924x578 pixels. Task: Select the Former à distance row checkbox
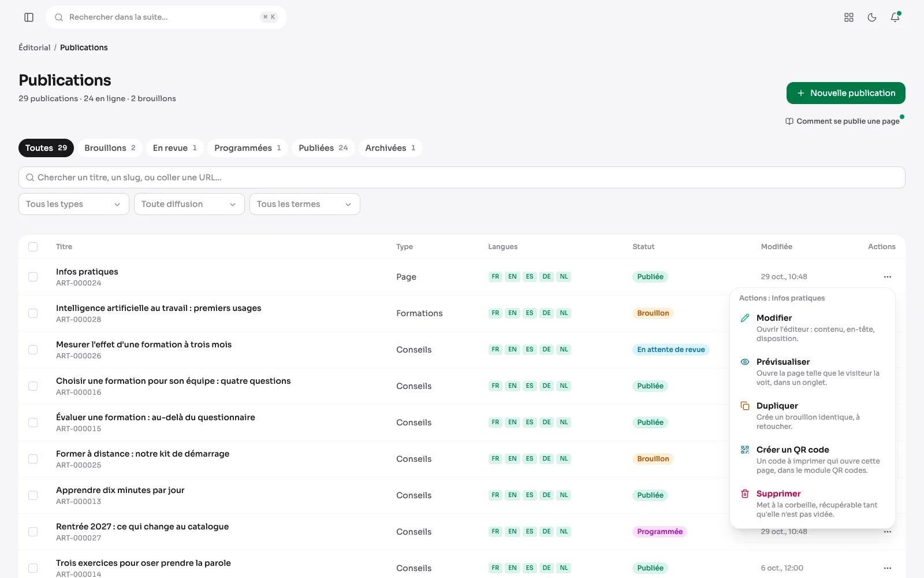point(33,459)
